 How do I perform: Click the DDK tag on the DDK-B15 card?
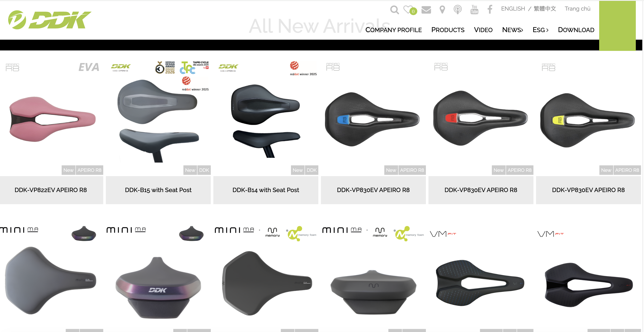pos(204,170)
